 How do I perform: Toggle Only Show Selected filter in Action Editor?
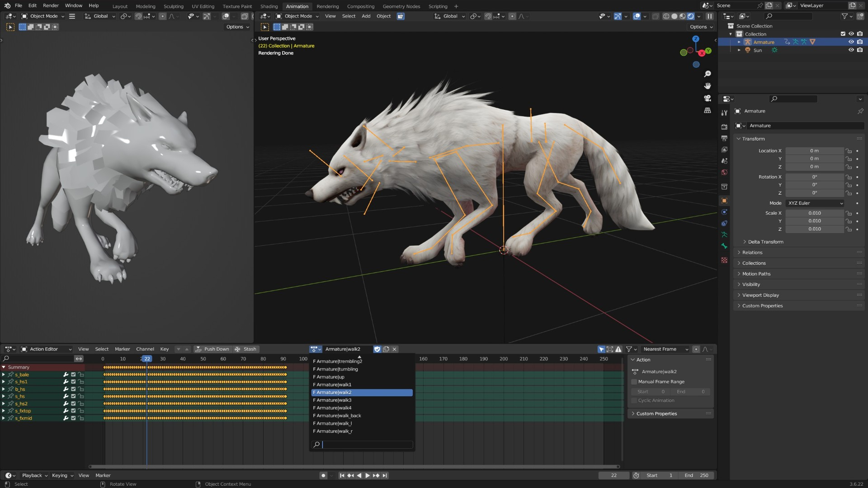point(601,349)
